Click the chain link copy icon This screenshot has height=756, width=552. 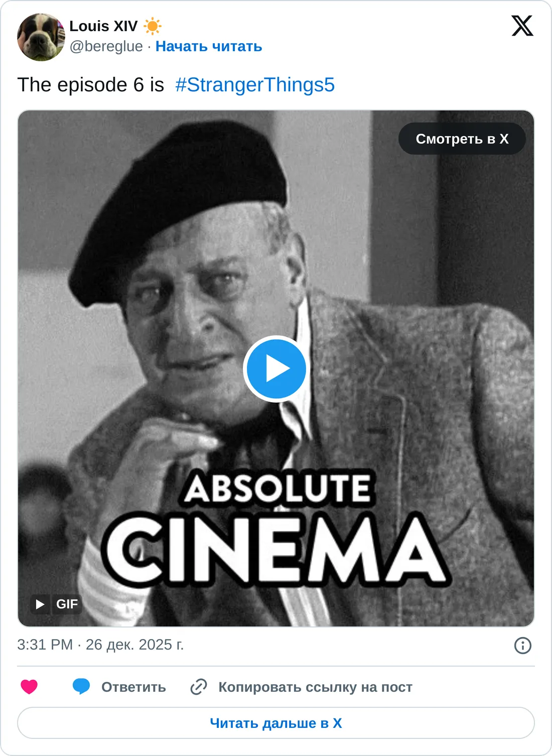tap(199, 687)
